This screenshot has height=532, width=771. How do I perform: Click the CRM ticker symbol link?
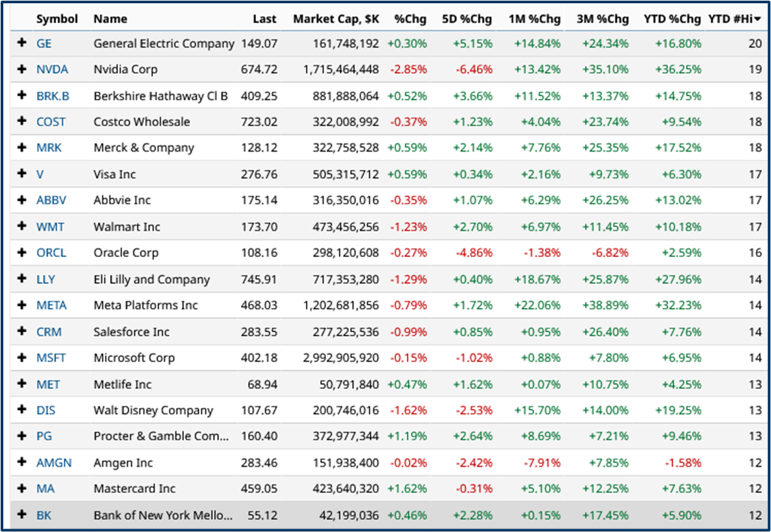pos(49,332)
